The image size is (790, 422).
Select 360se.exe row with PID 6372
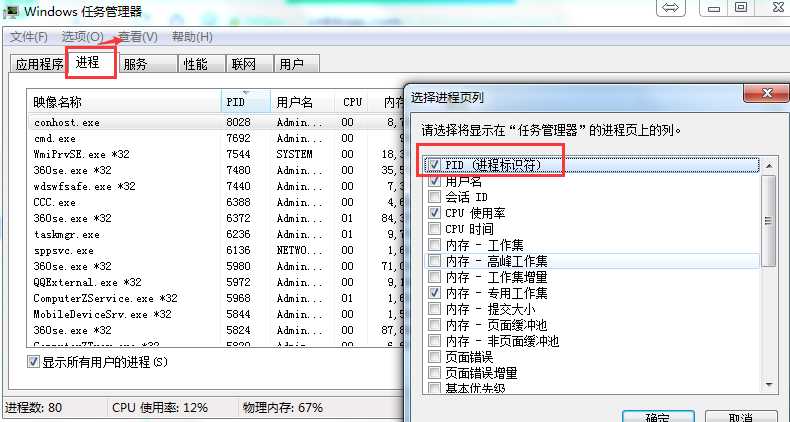point(217,218)
